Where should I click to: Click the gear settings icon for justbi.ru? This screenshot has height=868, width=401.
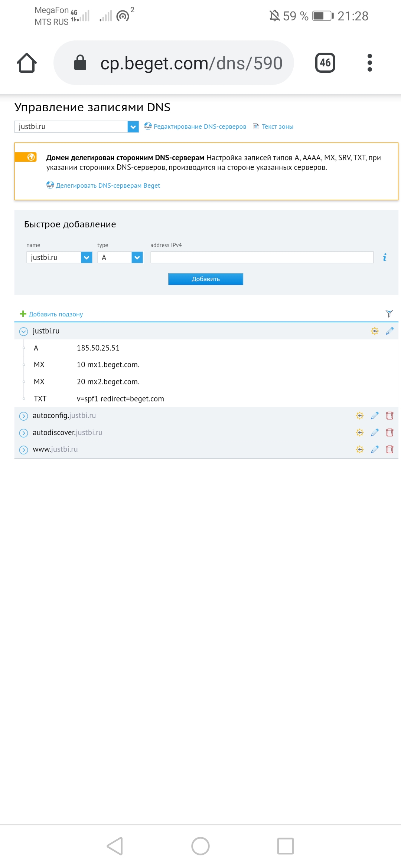[375, 331]
